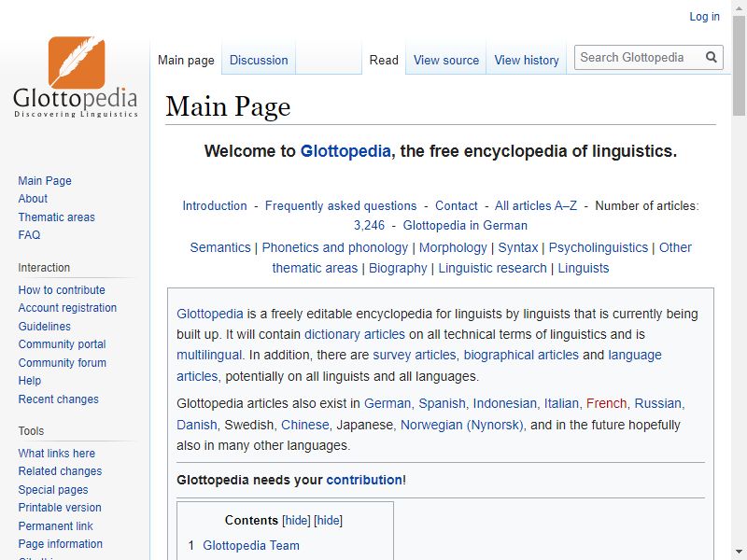Open dictionary articles link
747x560 pixels.
[x=355, y=334]
